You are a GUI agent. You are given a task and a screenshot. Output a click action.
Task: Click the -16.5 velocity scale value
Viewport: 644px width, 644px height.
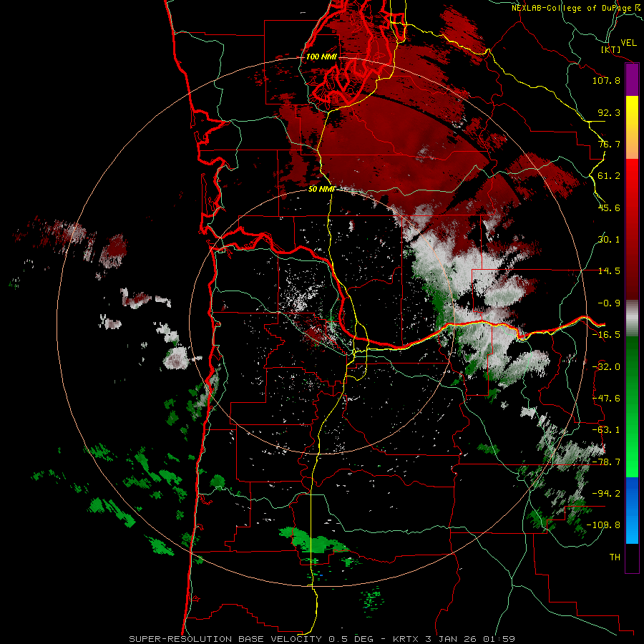606,335
